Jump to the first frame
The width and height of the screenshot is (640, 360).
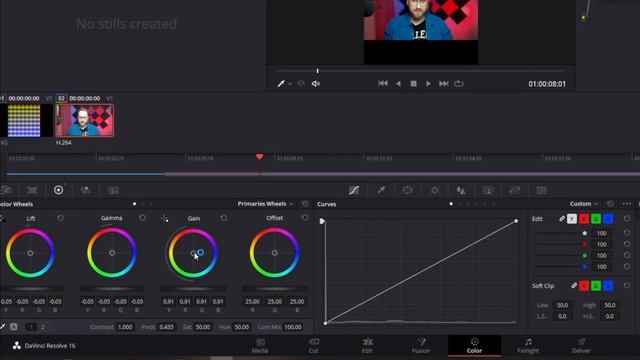pyautogui.click(x=382, y=83)
